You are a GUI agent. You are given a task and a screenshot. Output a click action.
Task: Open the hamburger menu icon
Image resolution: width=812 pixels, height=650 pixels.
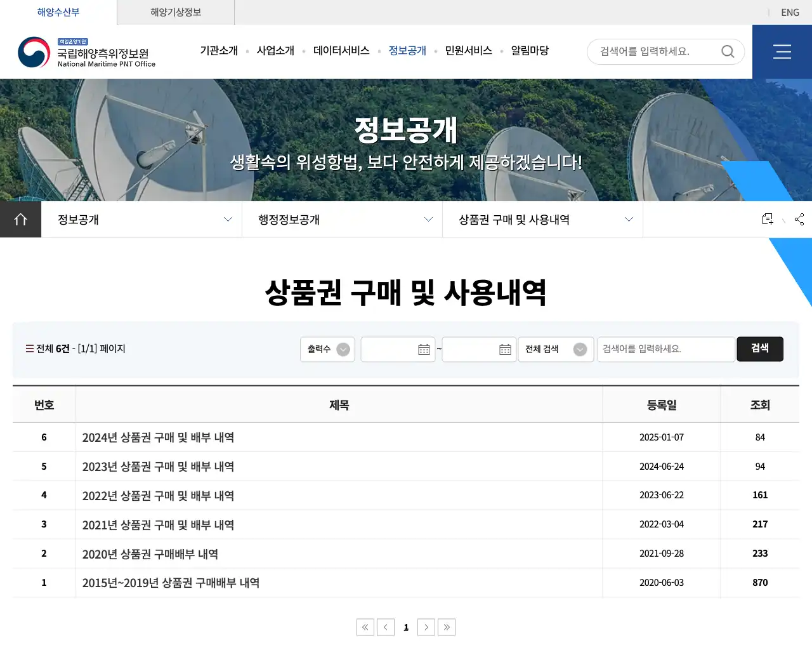tap(782, 52)
